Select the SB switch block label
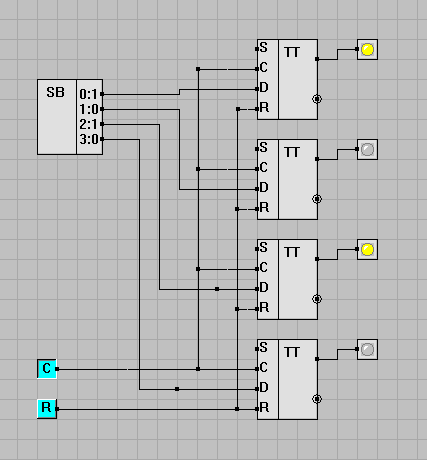Viewport: 427px width, 460px height. [x=55, y=92]
